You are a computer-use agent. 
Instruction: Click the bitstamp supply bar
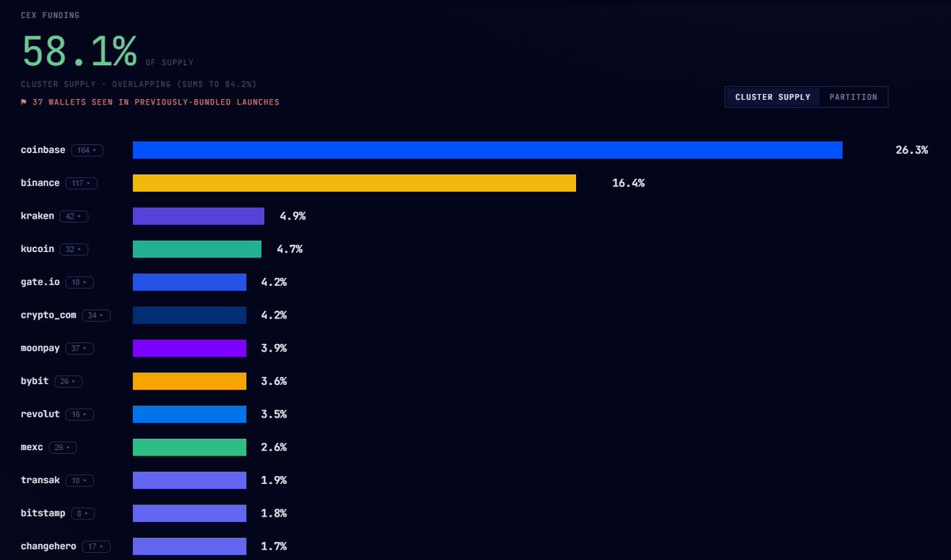tap(189, 513)
